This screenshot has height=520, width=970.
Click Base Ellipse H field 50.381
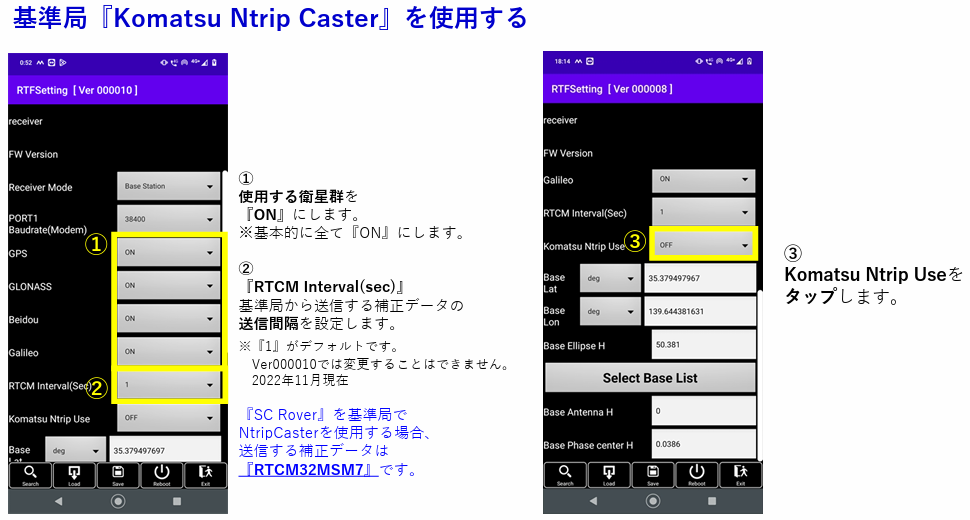[x=703, y=345]
